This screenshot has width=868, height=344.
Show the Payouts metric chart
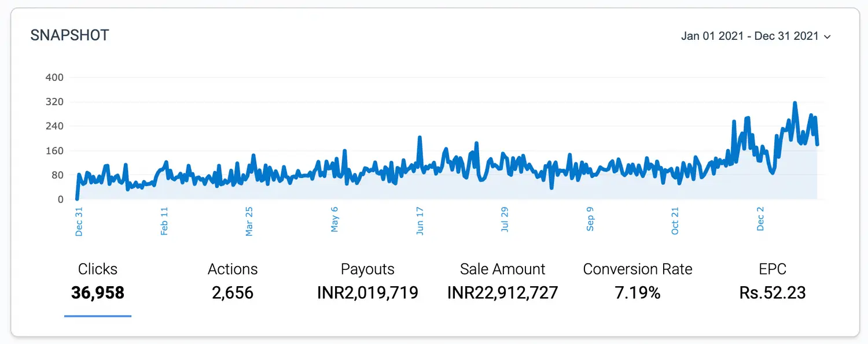[367, 281]
